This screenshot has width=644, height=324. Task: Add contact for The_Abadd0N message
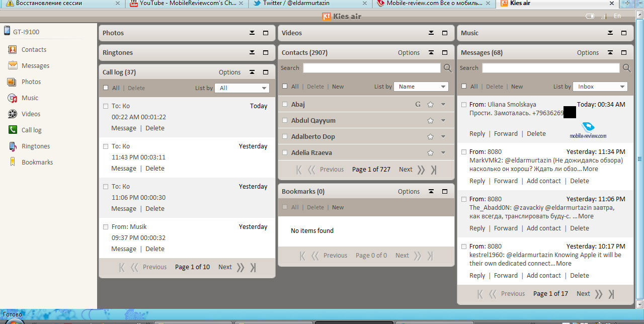544,228
